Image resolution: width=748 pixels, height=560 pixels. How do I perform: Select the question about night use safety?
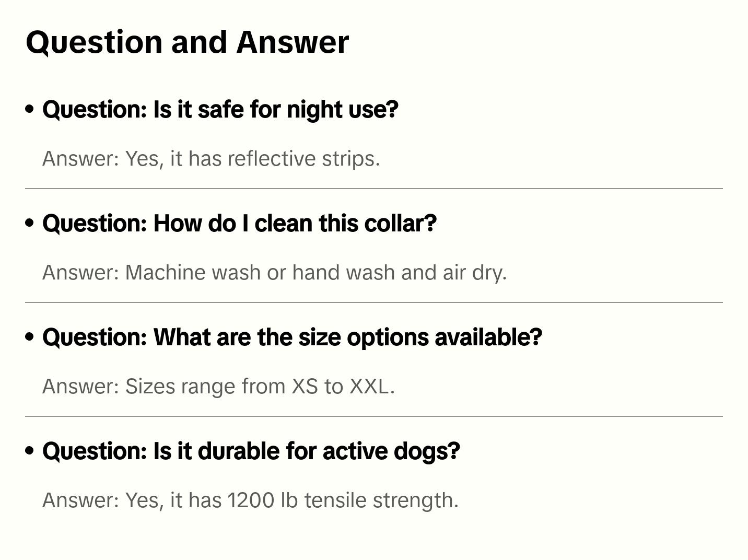pyautogui.click(x=220, y=109)
